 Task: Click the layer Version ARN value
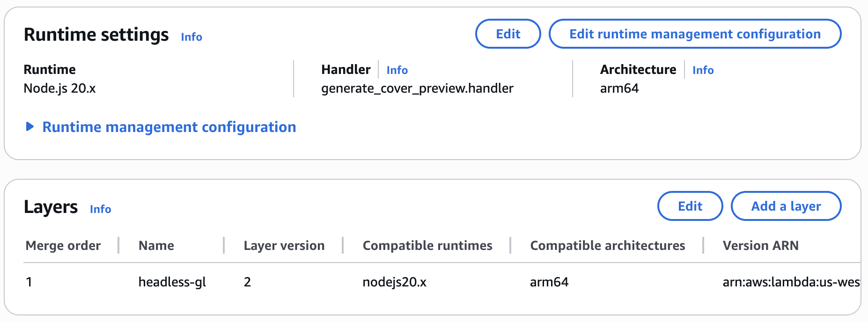pyautogui.click(x=791, y=282)
